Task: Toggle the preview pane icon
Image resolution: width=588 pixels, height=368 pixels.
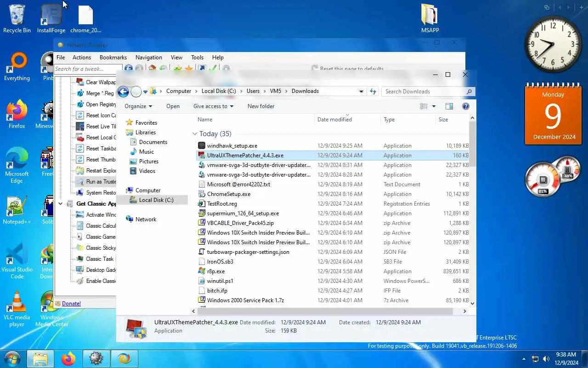Action: pos(449,106)
